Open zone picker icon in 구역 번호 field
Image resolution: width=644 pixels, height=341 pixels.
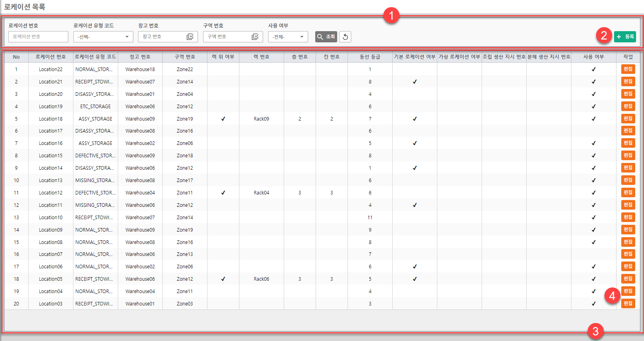[255, 37]
